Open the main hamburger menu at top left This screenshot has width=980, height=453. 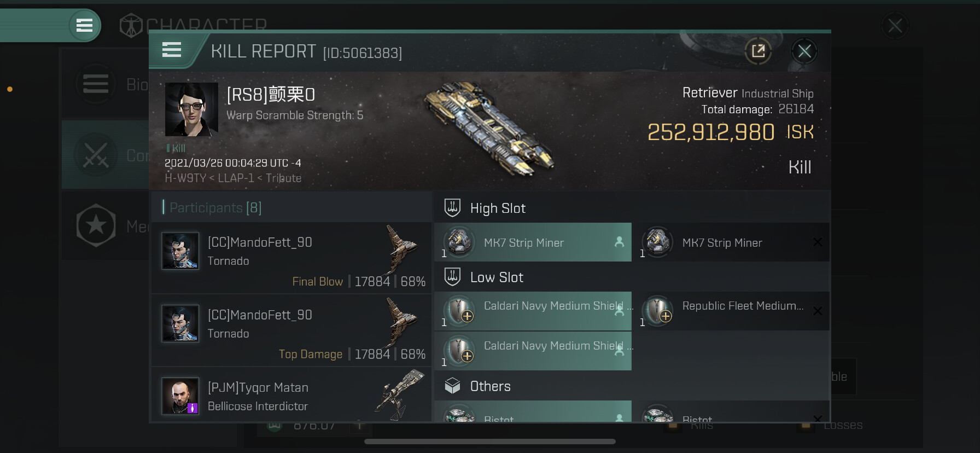point(84,25)
